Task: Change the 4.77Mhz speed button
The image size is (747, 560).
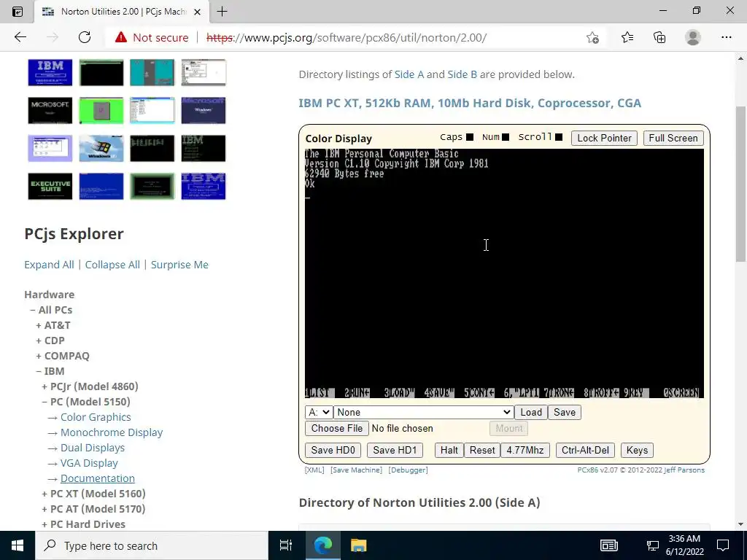Action: coord(525,450)
